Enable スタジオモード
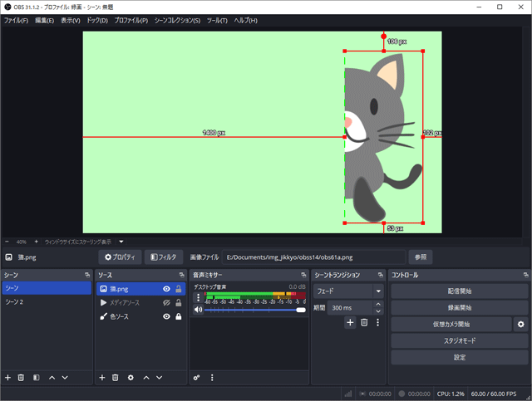The height and width of the screenshot is (401, 532). pos(460,340)
